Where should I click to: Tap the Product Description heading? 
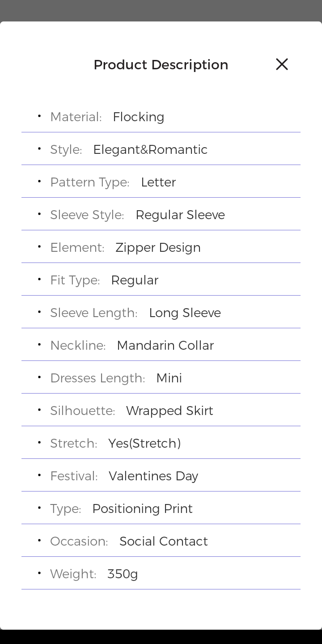pyautogui.click(x=161, y=65)
